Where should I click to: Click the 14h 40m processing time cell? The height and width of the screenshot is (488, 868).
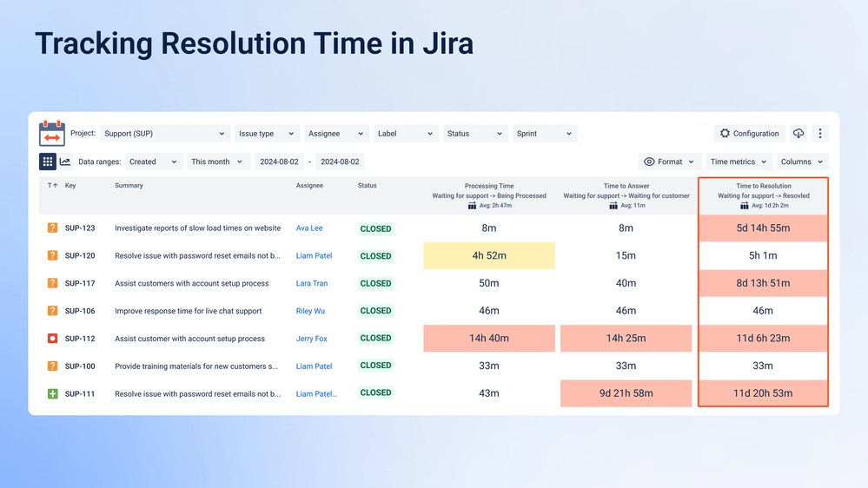click(x=489, y=338)
